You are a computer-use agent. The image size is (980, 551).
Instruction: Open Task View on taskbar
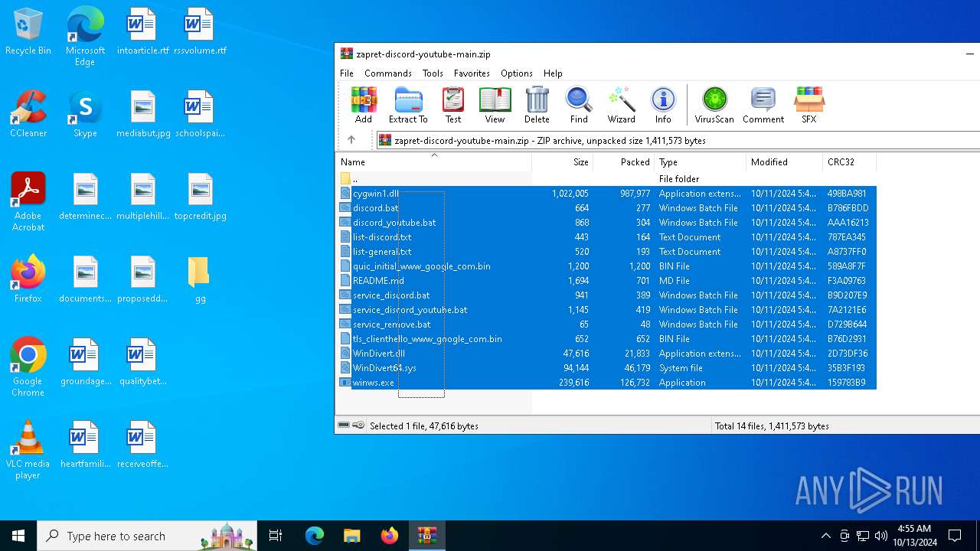point(276,536)
